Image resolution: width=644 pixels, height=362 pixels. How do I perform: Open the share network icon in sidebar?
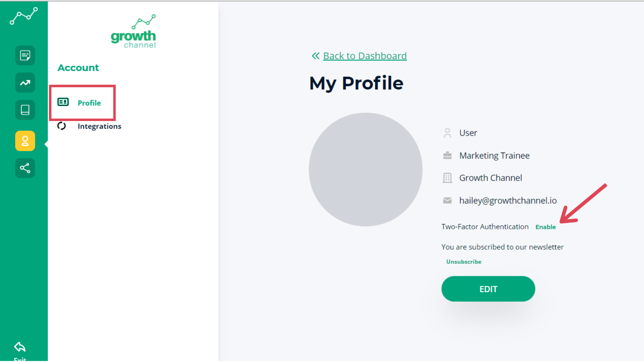[25, 168]
